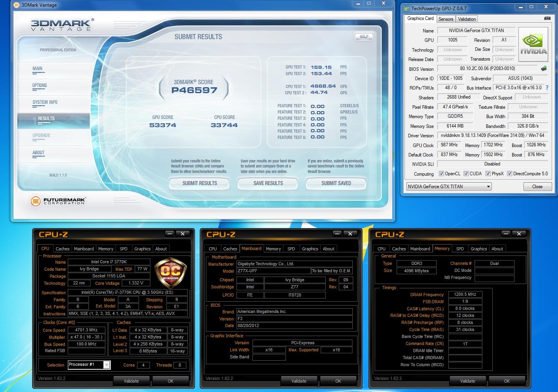Click the SUBMIT RESULTS button

199,183
